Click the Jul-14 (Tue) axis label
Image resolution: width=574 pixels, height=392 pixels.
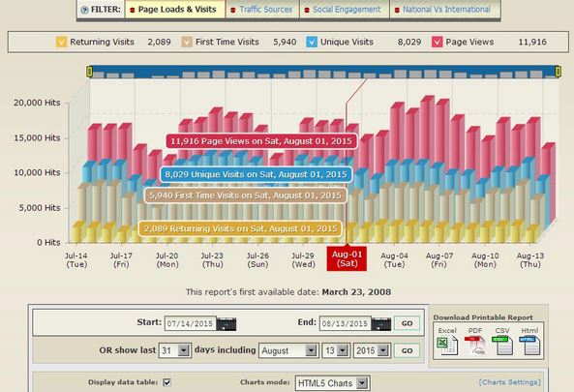(76, 259)
